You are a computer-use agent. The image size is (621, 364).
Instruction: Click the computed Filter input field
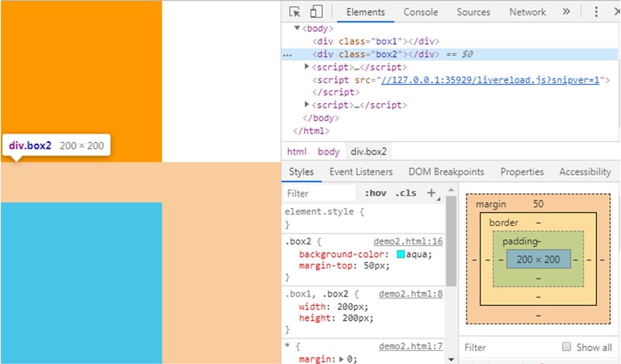click(x=509, y=348)
